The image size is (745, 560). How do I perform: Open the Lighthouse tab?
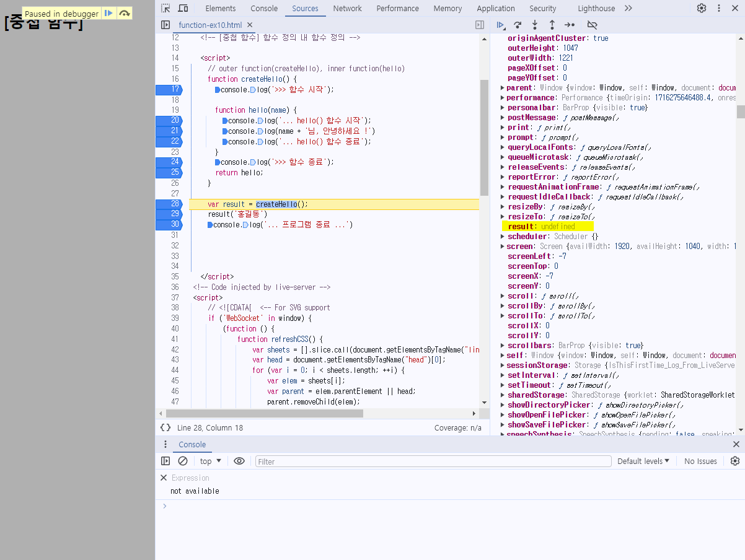pyautogui.click(x=596, y=8)
